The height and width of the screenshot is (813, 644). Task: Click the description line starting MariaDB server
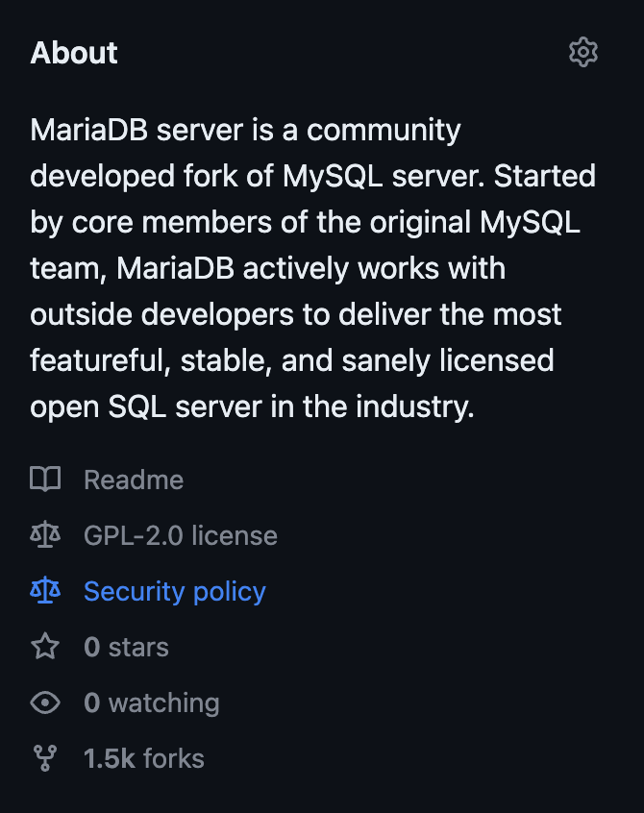coord(245,130)
